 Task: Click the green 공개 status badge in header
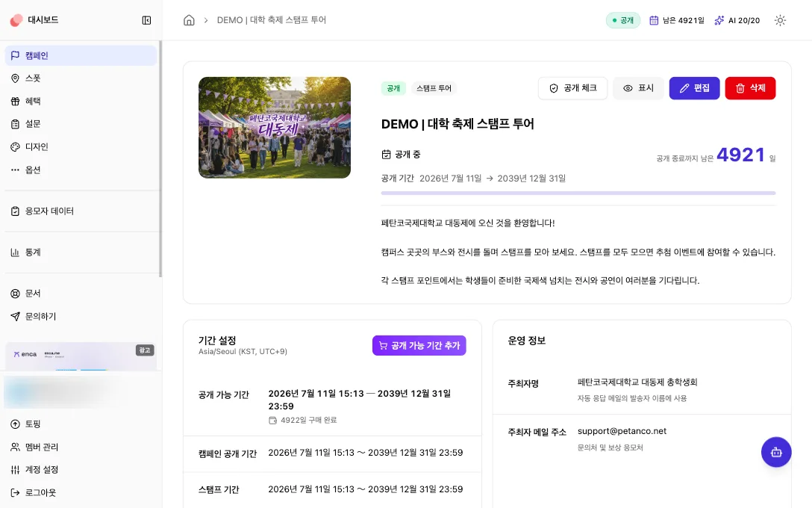point(623,20)
